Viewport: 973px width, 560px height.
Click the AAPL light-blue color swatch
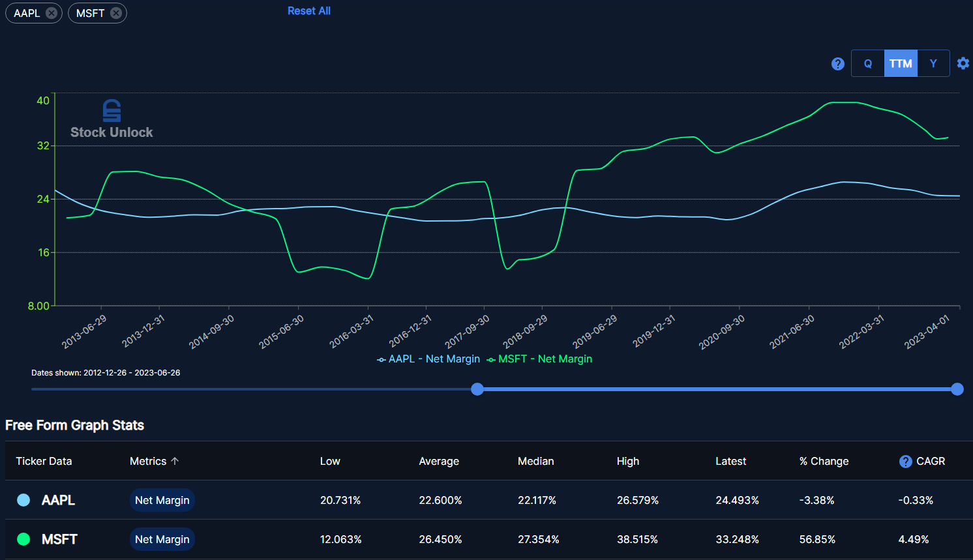tap(23, 500)
